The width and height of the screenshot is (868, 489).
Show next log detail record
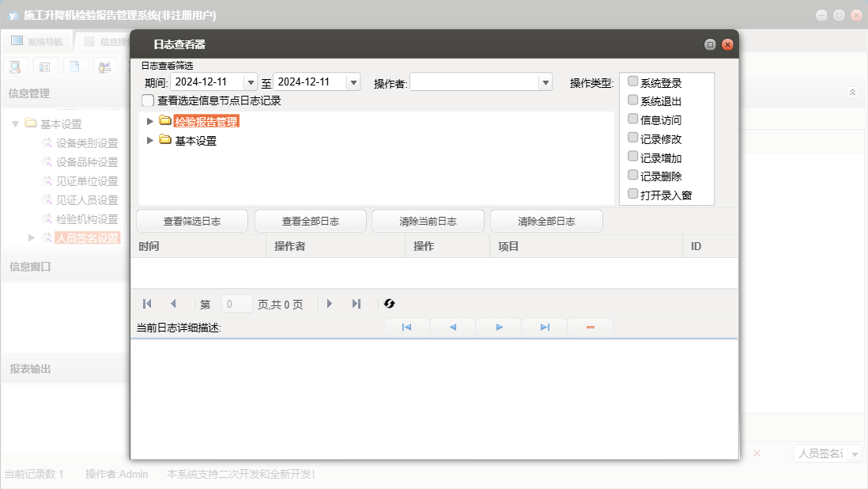(x=499, y=328)
